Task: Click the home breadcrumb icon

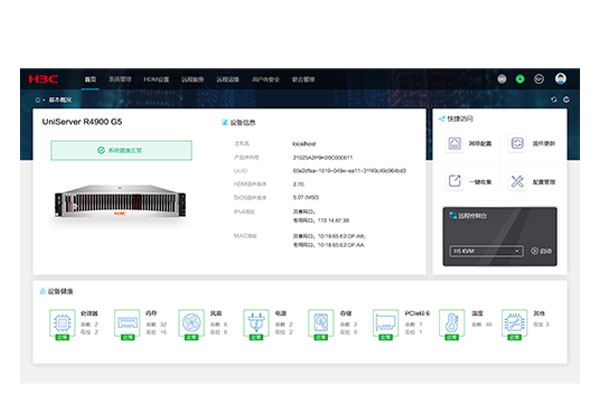Action: pyautogui.click(x=38, y=100)
